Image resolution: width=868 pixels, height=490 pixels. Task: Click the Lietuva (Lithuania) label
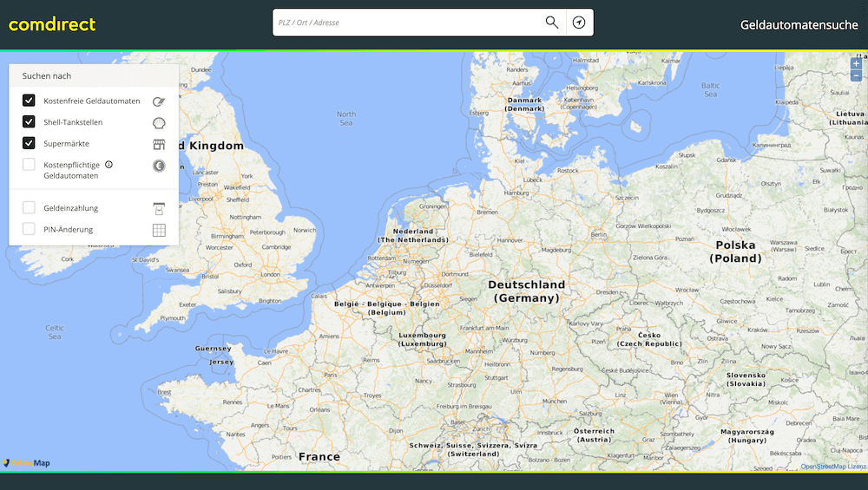click(x=849, y=118)
